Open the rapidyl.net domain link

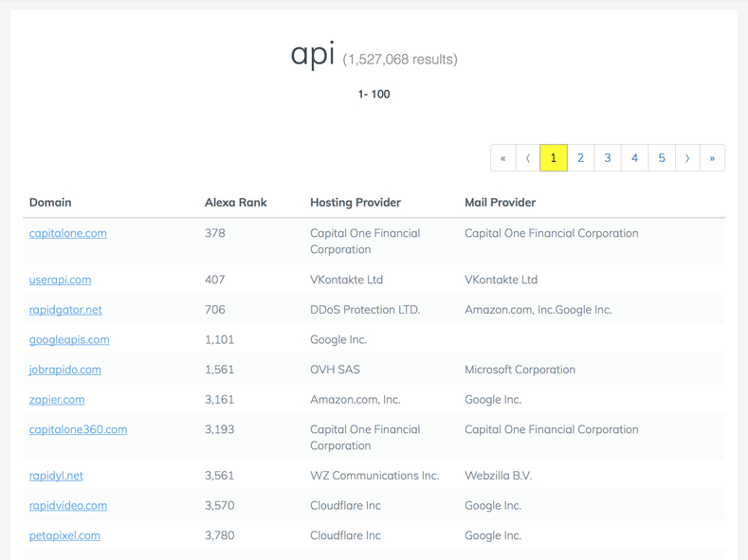point(56,476)
